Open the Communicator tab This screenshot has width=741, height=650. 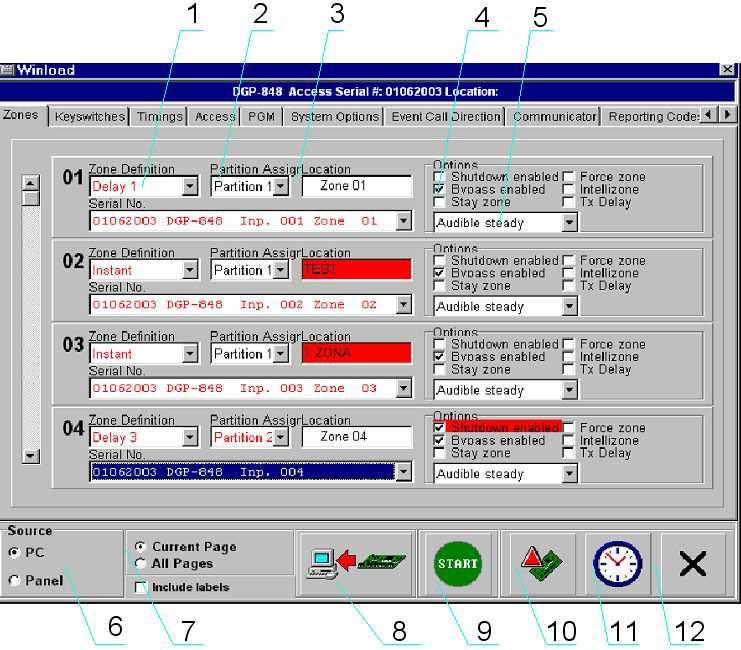(x=554, y=116)
